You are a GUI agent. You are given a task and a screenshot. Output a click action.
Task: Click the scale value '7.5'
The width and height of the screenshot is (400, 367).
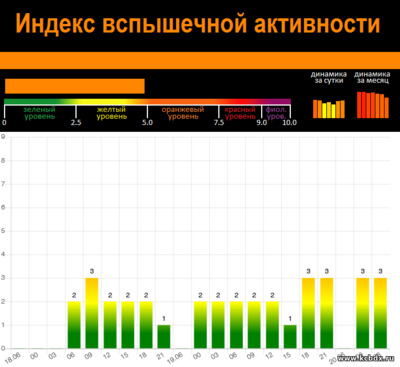(x=219, y=123)
